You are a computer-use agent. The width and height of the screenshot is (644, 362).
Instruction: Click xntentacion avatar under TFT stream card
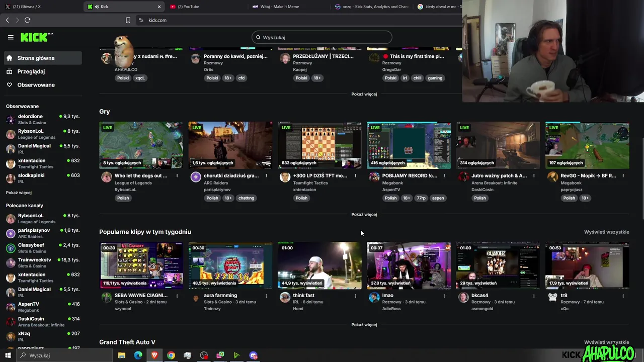coord(285,177)
